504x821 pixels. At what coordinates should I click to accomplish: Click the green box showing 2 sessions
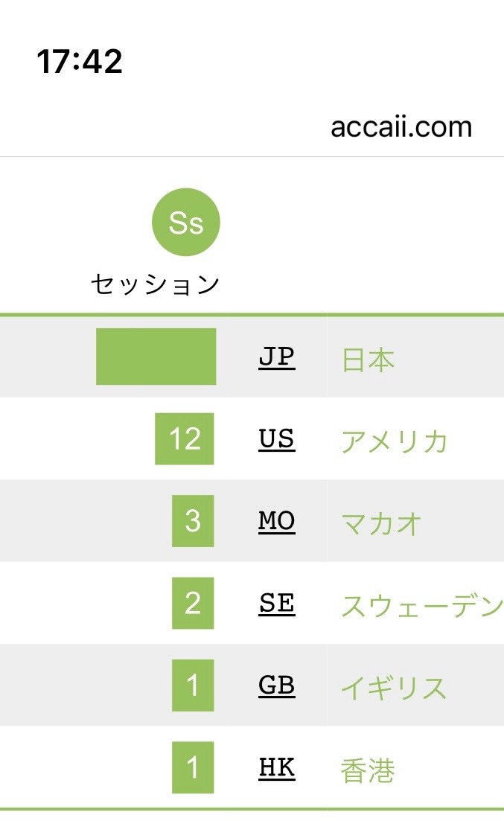pyautogui.click(x=193, y=603)
